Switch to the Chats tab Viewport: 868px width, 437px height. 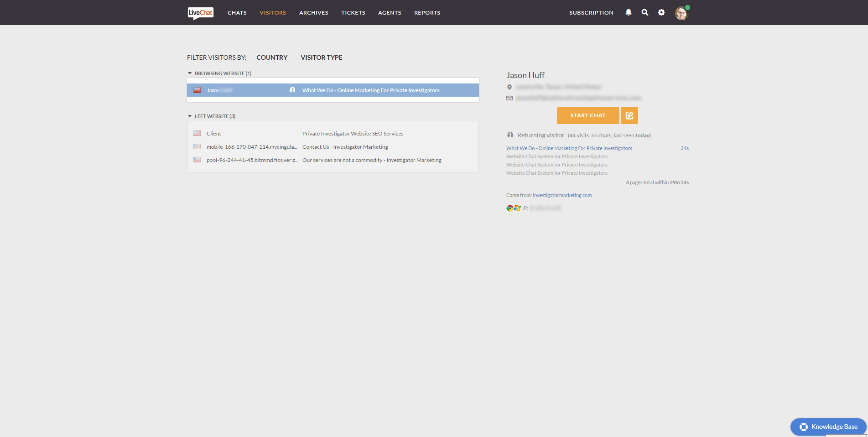coord(237,13)
